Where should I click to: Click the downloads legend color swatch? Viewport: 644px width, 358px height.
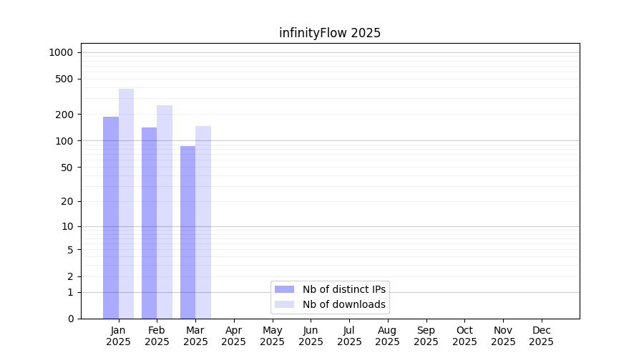[284, 304]
